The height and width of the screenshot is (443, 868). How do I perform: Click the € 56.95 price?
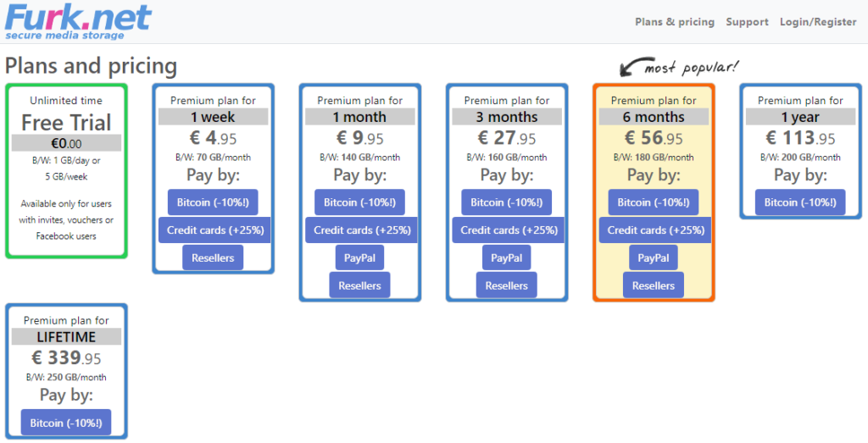pos(654,138)
